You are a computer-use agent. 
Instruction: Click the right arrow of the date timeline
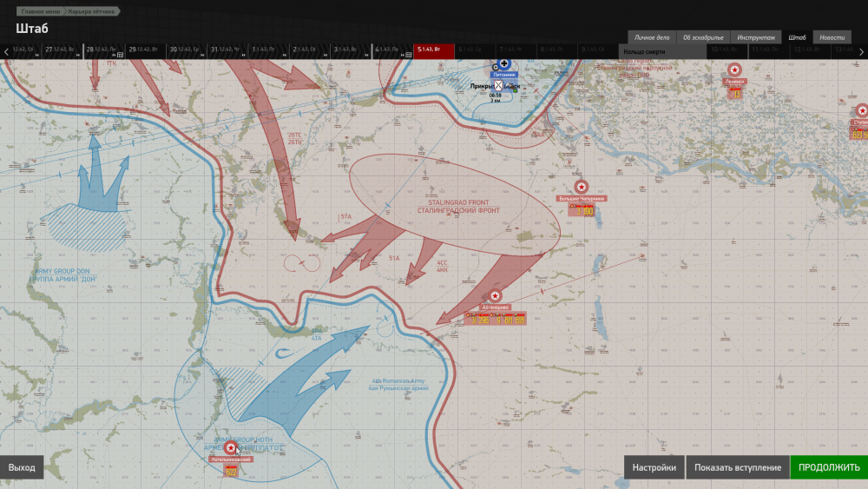pyautogui.click(x=861, y=51)
